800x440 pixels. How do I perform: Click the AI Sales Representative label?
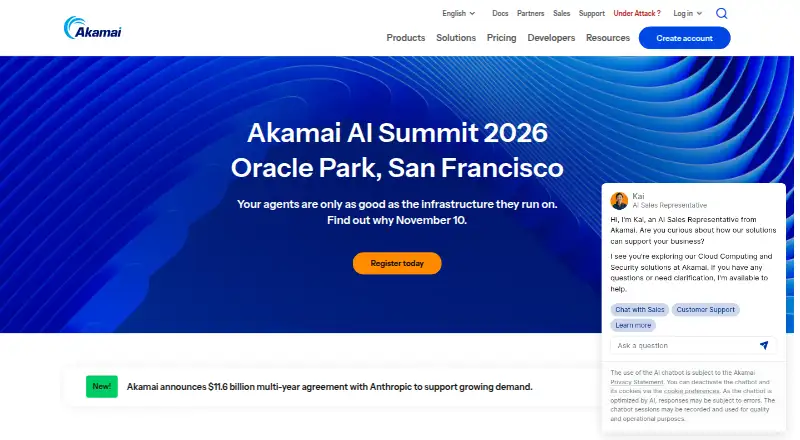[x=669, y=205]
